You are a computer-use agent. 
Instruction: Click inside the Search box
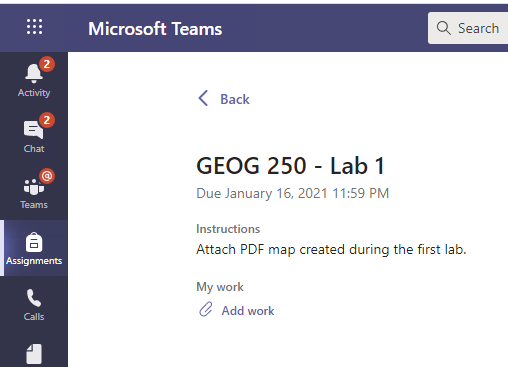point(468,28)
